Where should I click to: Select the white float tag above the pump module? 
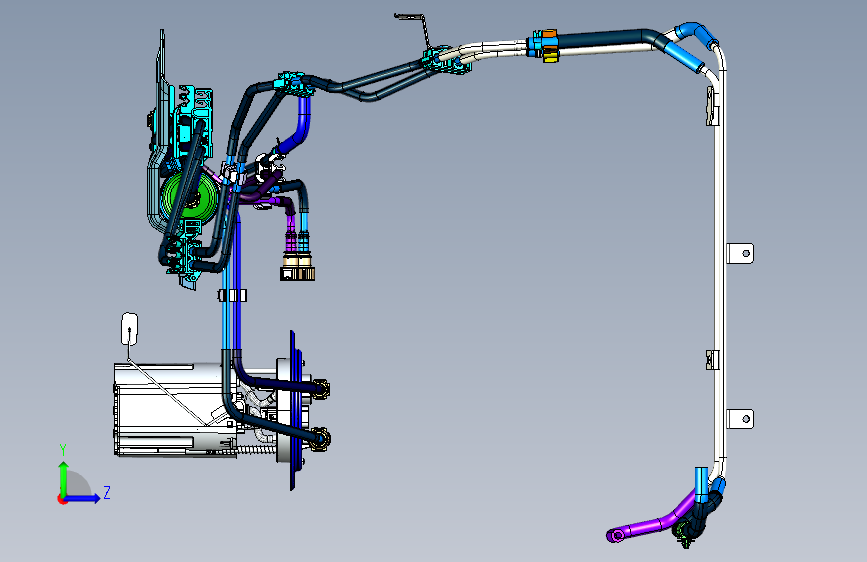(x=129, y=329)
